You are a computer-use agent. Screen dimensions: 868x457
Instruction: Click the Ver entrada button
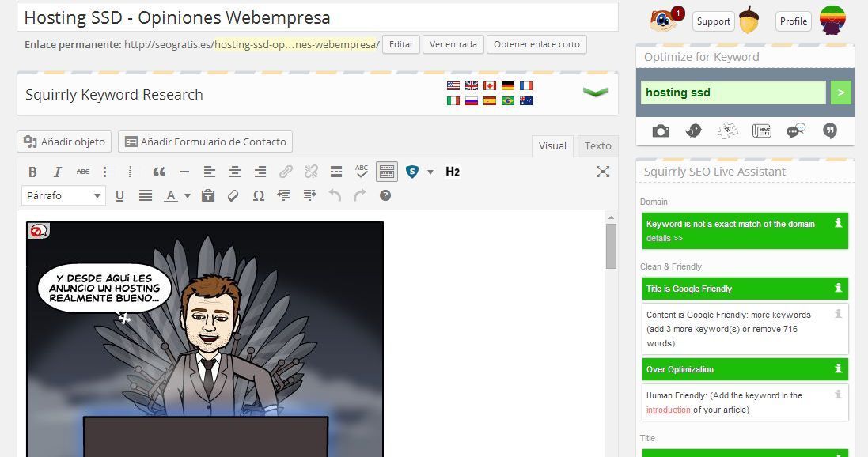coord(453,44)
